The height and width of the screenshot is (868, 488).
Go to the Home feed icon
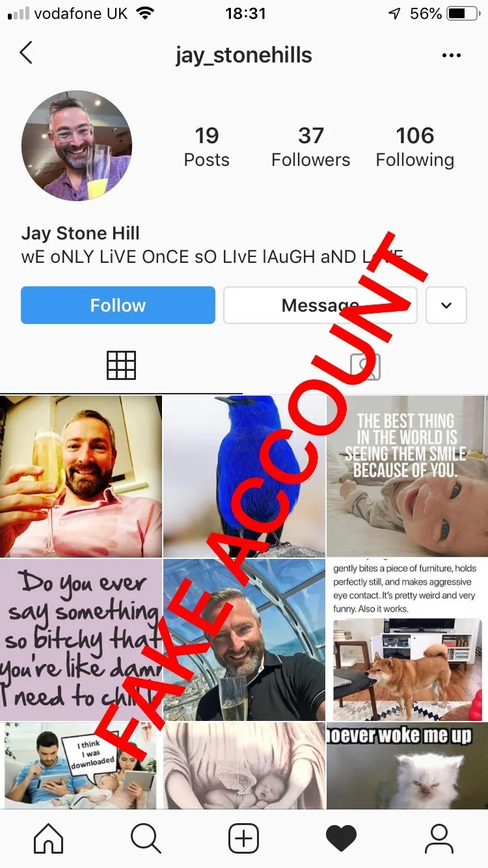[49, 839]
